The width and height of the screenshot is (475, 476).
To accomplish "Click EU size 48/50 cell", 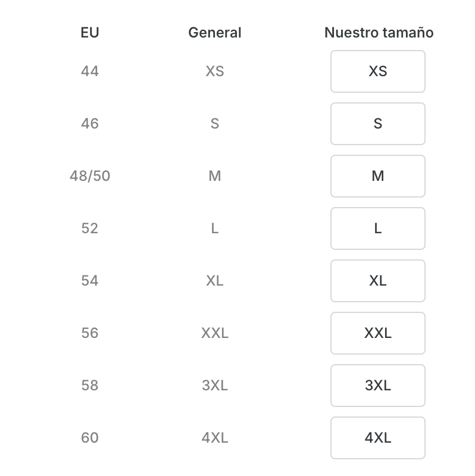I will [x=90, y=176].
